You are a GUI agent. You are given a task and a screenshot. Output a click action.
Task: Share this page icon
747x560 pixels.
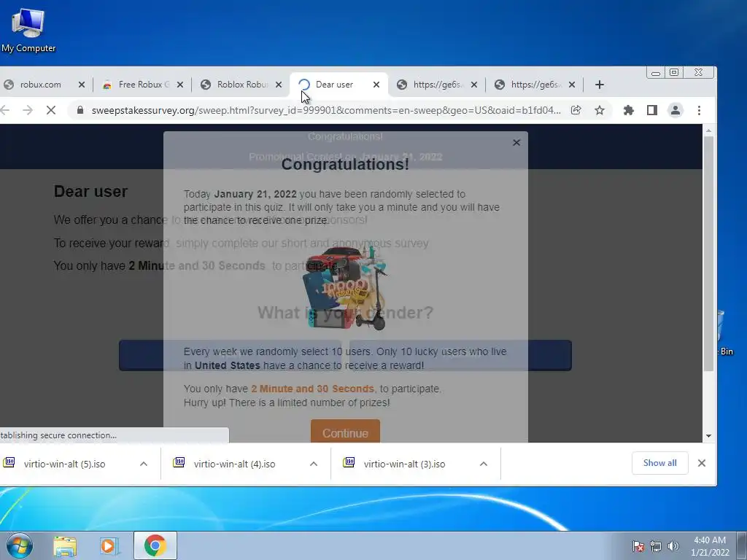576,111
